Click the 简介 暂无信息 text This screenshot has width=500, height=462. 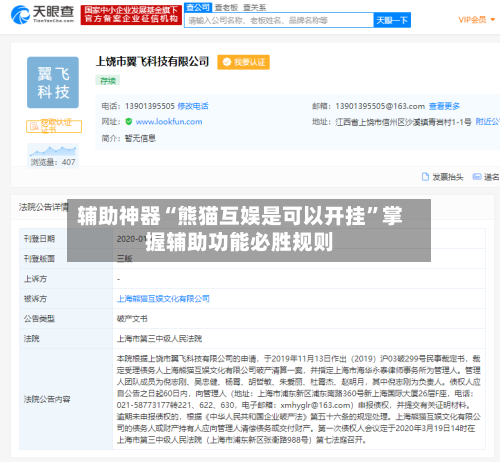[x=129, y=138]
